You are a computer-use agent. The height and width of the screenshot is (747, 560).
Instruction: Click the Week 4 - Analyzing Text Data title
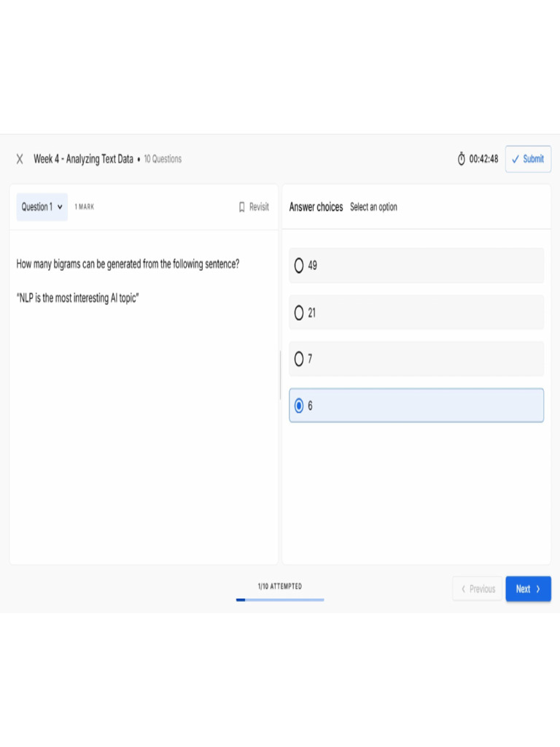point(83,159)
